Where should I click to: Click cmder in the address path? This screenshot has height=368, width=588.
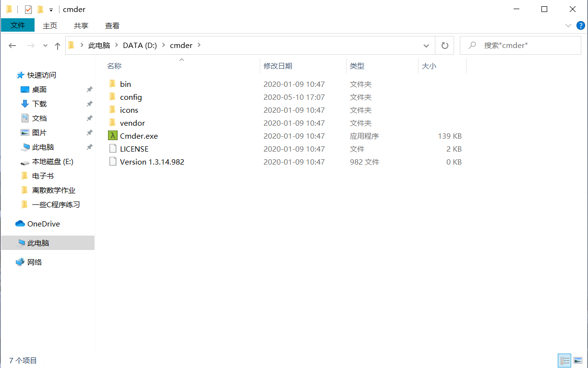181,46
